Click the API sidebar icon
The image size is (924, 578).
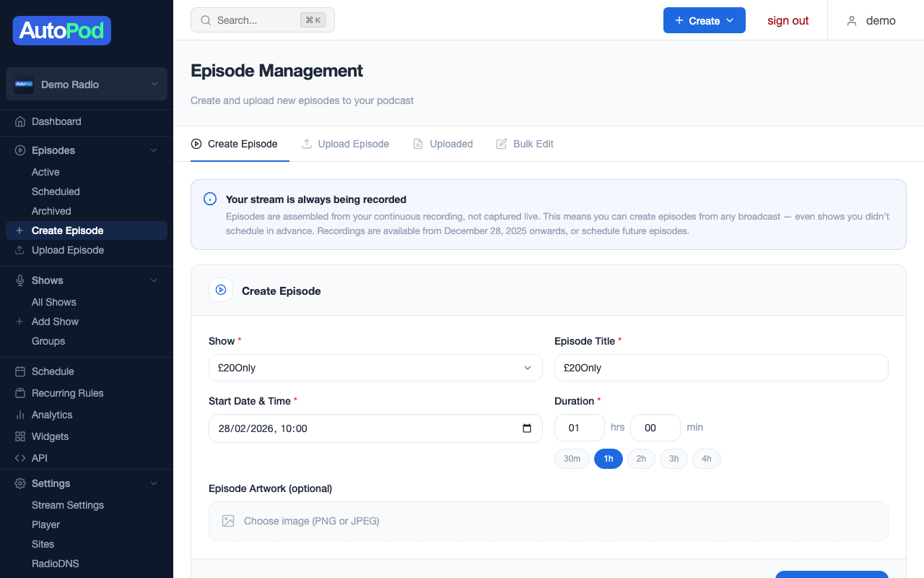point(19,458)
